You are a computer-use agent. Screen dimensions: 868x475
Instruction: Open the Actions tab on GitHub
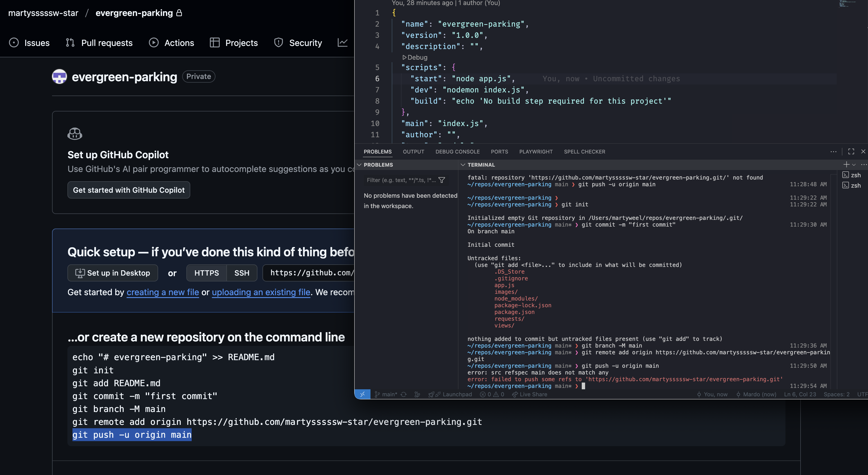(172, 43)
